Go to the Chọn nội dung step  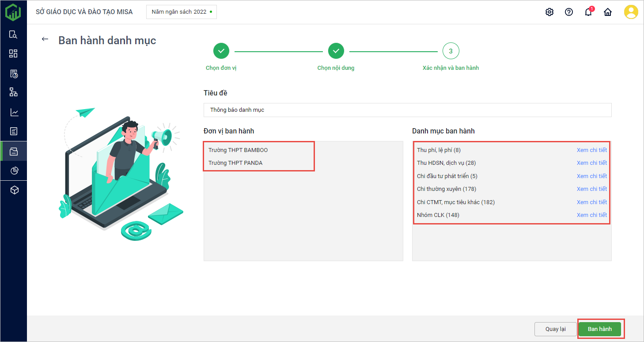tap(336, 51)
